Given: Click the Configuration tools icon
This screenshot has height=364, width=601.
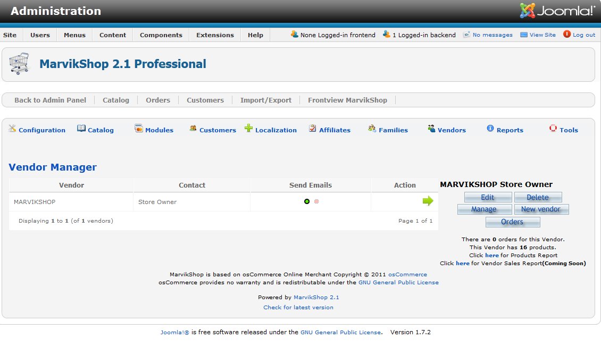Looking at the screenshot, I should [12, 128].
